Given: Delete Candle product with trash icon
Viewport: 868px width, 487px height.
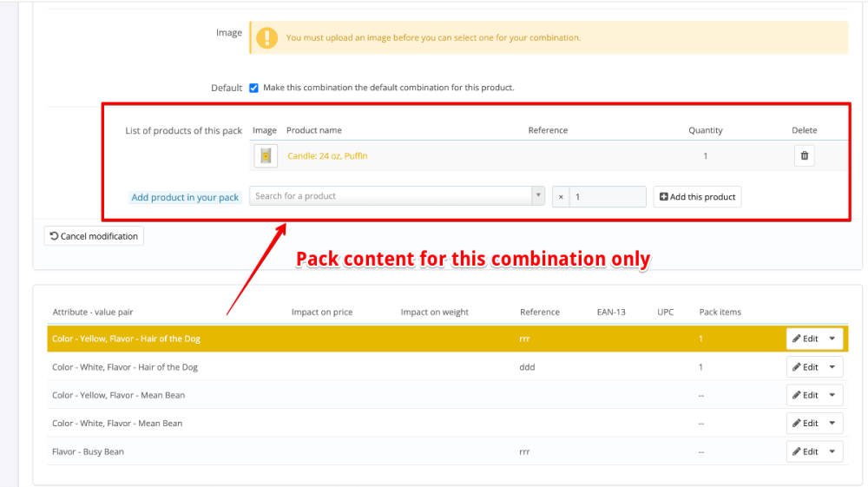Looking at the screenshot, I should pyautogui.click(x=804, y=156).
